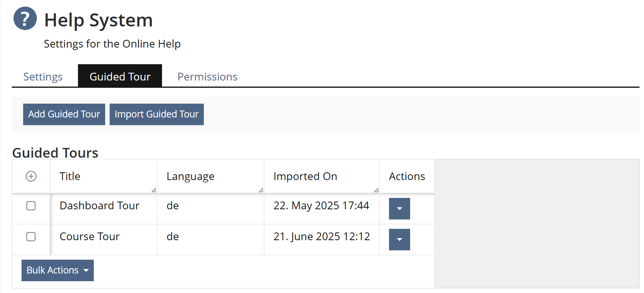Click Title column resize handle
This screenshot has height=293, width=644.
(153, 190)
